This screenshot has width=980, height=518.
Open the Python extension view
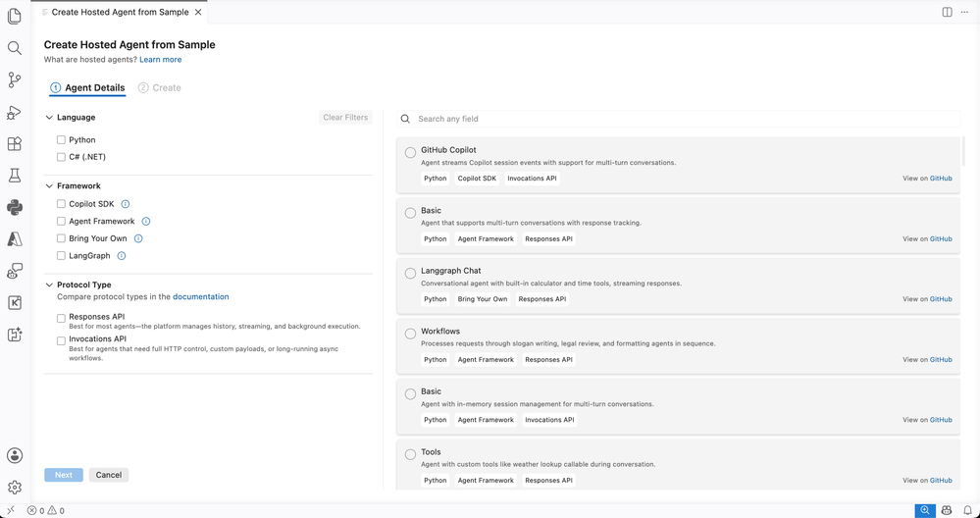[15, 207]
